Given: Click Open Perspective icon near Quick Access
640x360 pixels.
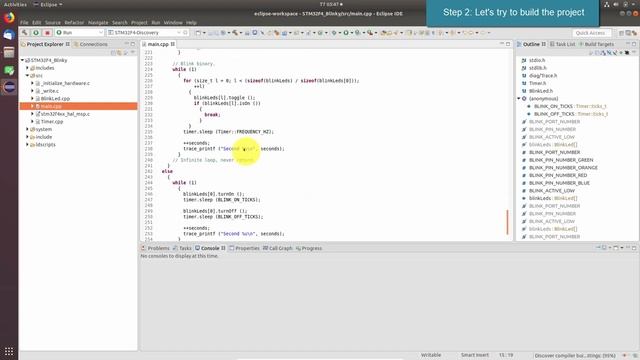Looking at the screenshot, I should 622,33.
